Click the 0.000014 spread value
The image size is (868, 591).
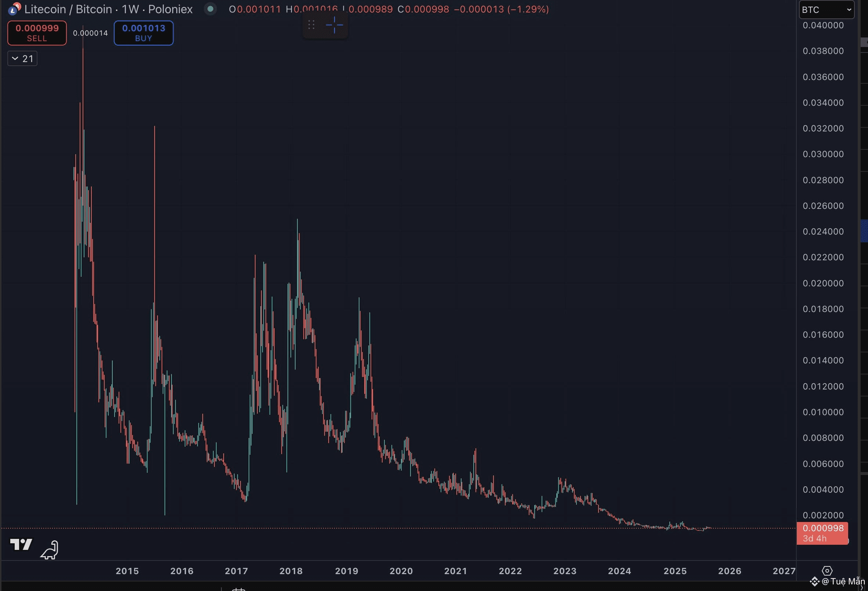pos(90,33)
